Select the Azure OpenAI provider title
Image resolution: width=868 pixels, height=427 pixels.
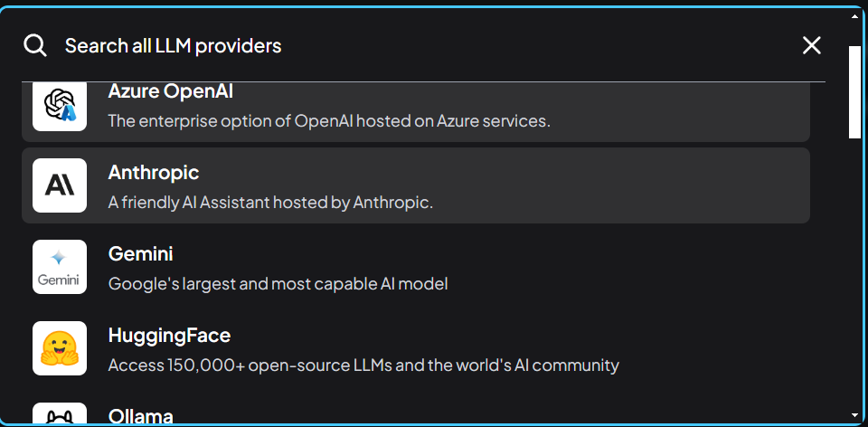click(171, 91)
